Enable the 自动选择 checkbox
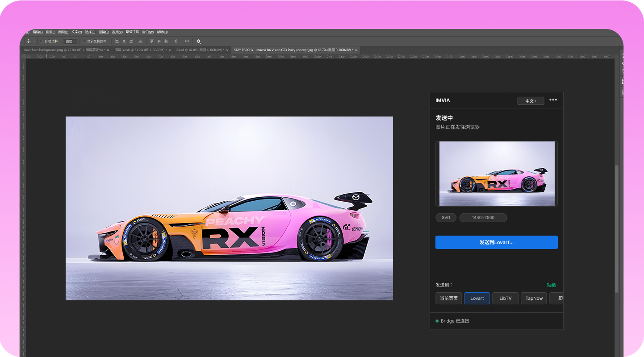644x357 pixels. tap(42, 41)
